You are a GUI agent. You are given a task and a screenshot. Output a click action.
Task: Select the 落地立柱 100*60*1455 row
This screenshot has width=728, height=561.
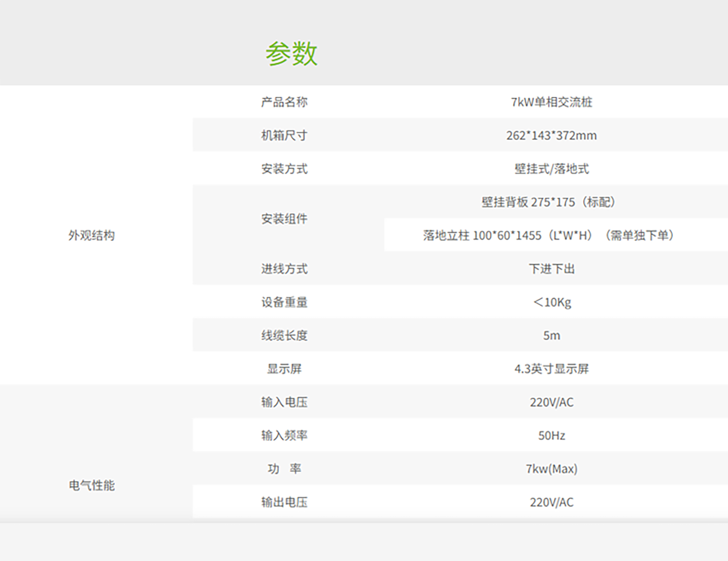pyautogui.click(x=548, y=235)
